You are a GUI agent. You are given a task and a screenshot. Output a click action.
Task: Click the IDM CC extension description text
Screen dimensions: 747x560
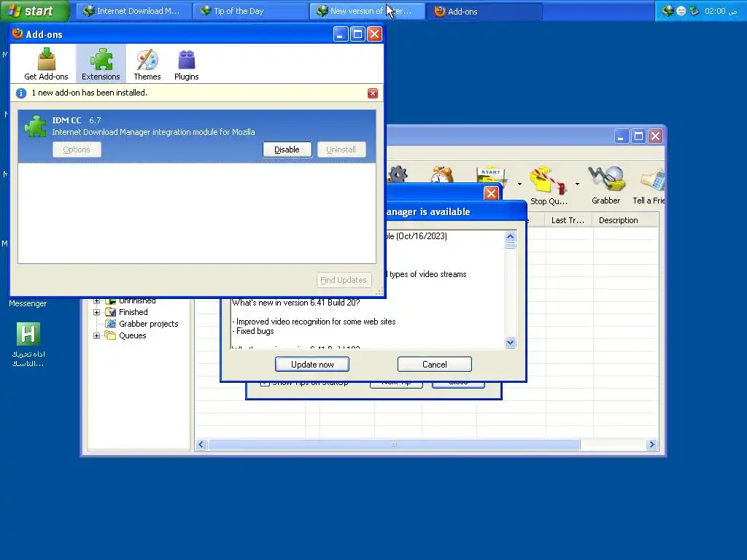coord(153,132)
